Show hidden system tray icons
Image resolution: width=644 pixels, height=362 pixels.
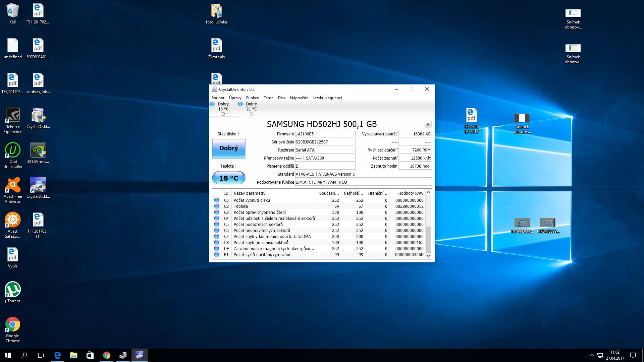[x=592, y=355]
